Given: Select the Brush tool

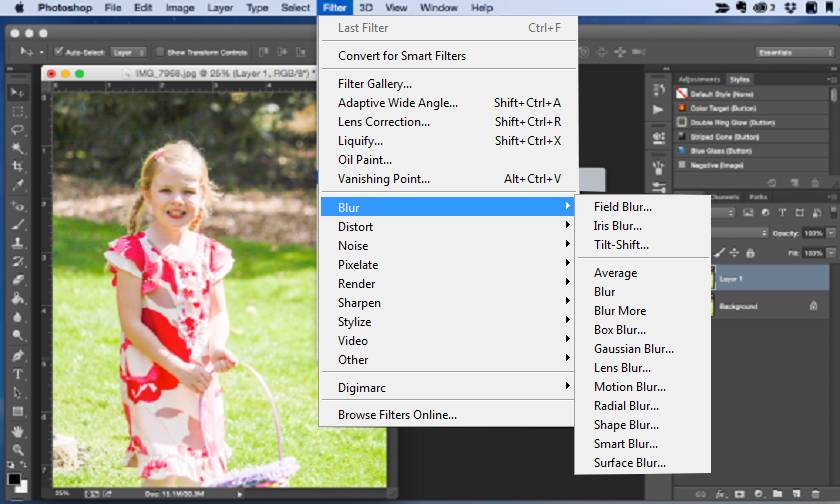Looking at the screenshot, I should click(x=17, y=224).
